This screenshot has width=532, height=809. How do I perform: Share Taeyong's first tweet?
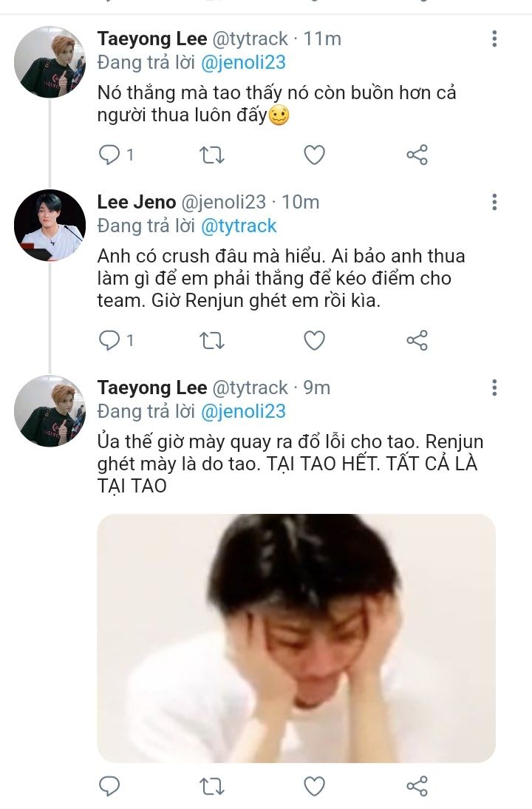(x=417, y=155)
